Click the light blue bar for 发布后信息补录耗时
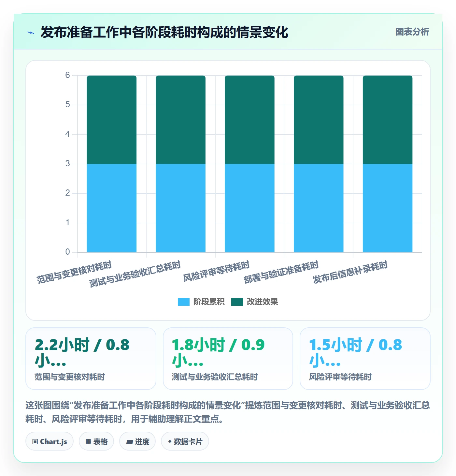This screenshot has width=456, height=476. (388, 208)
